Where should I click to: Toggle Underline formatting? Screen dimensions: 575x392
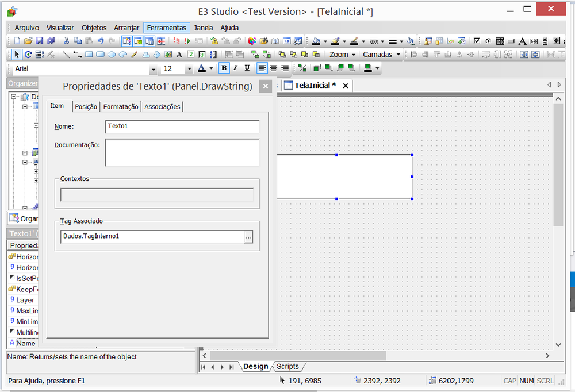[x=247, y=68]
